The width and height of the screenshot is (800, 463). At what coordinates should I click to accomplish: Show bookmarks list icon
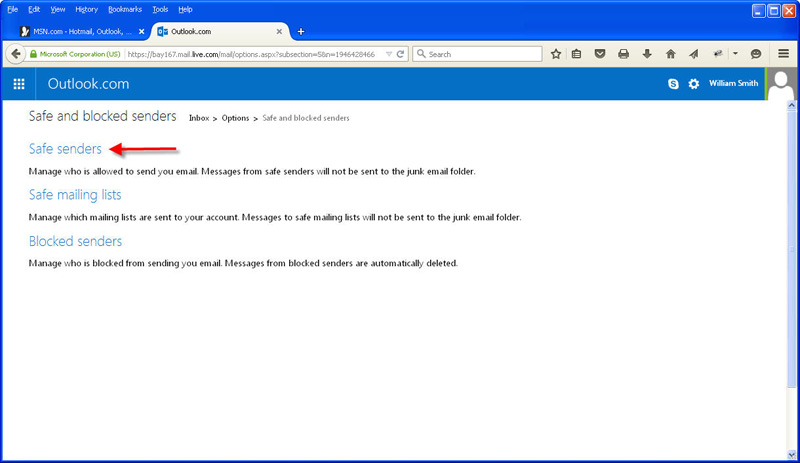(x=577, y=54)
